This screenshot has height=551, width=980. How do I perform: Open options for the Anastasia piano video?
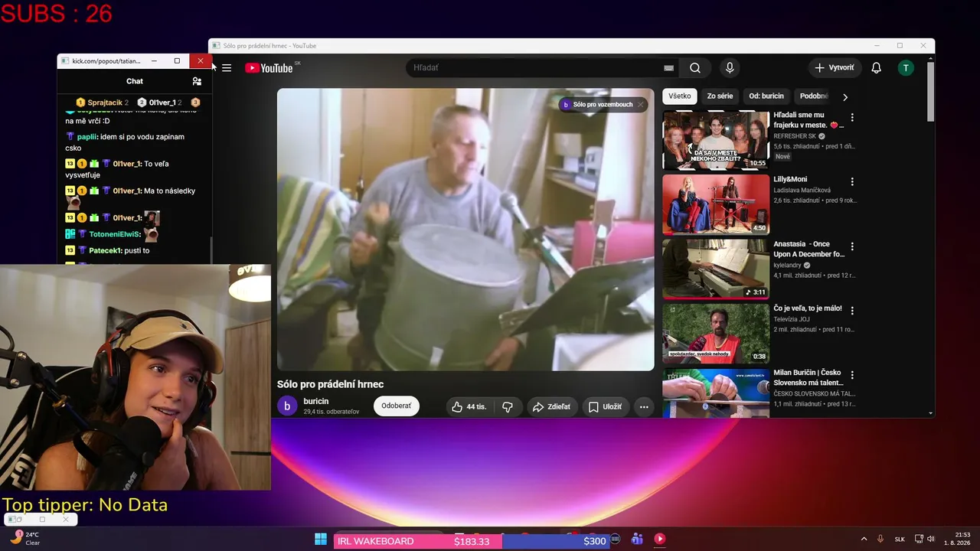852,247
